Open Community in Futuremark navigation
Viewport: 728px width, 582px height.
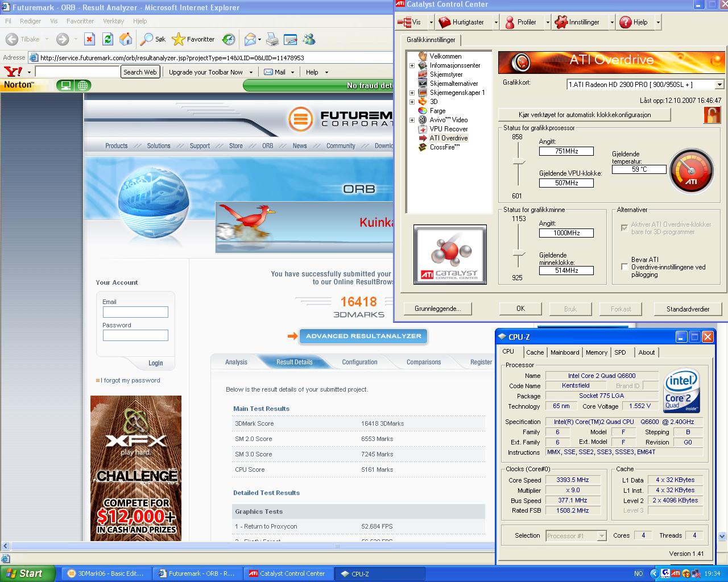pos(341,146)
